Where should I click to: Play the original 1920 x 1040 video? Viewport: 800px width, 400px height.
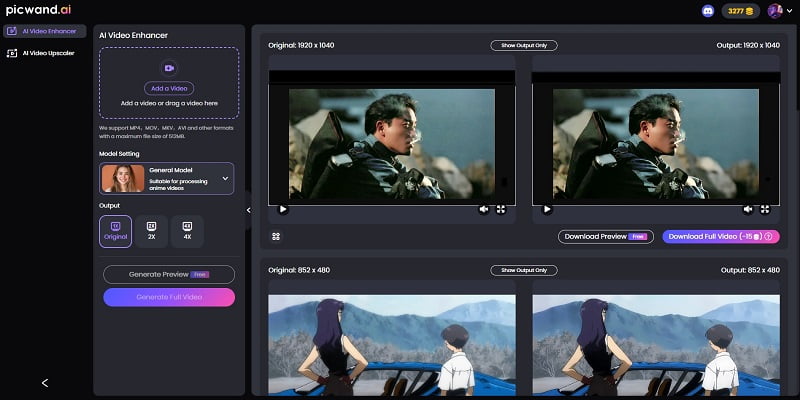point(283,209)
